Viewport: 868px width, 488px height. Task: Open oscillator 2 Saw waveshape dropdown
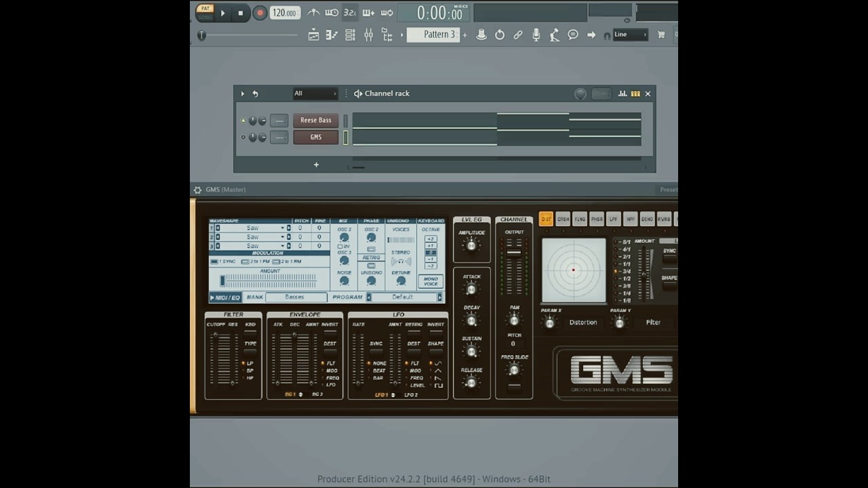(252, 237)
